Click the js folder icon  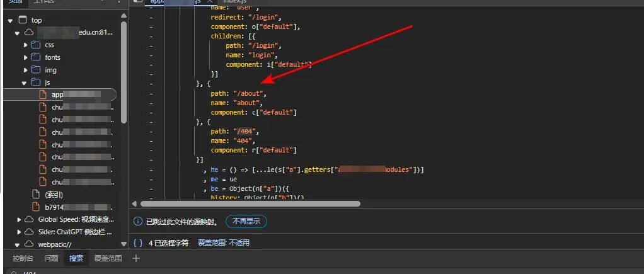(x=36, y=83)
